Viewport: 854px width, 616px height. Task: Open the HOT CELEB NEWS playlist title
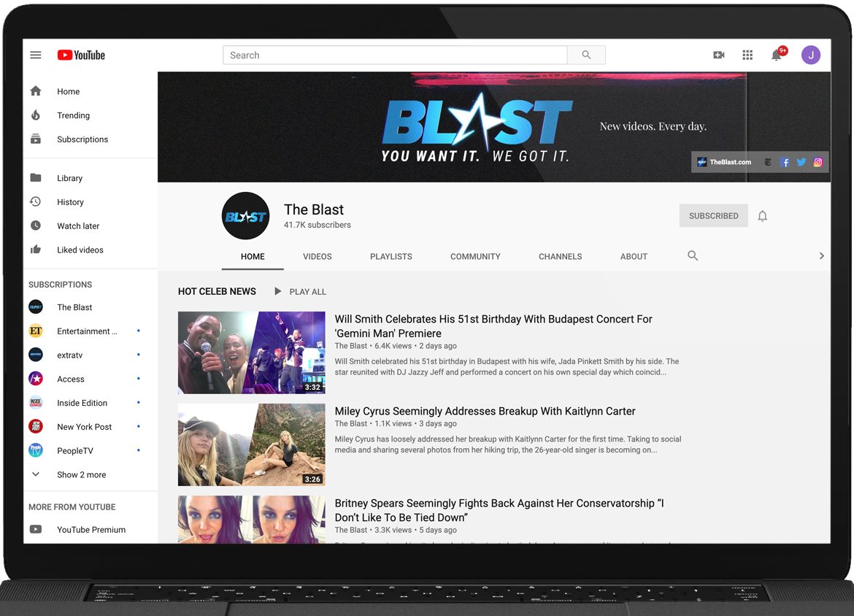[x=217, y=291]
